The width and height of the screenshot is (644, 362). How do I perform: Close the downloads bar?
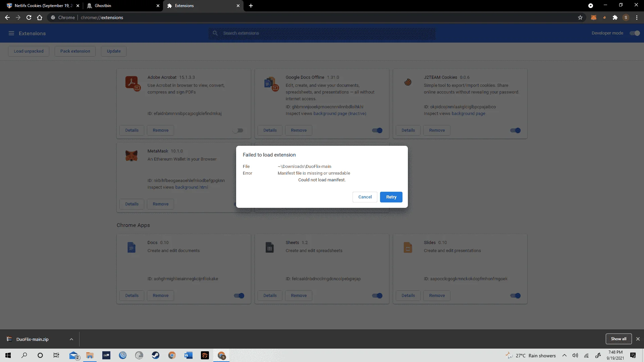click(638, 339)
